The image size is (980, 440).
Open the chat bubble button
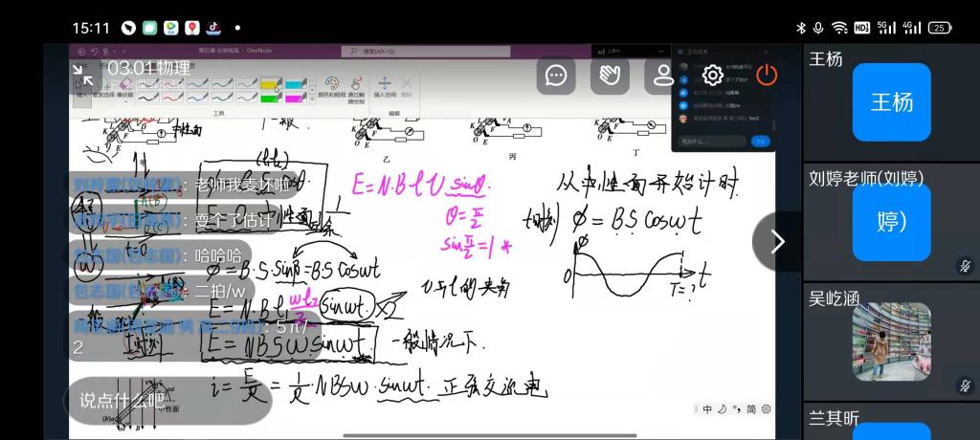pyautogui.click(x=556, y=75)
